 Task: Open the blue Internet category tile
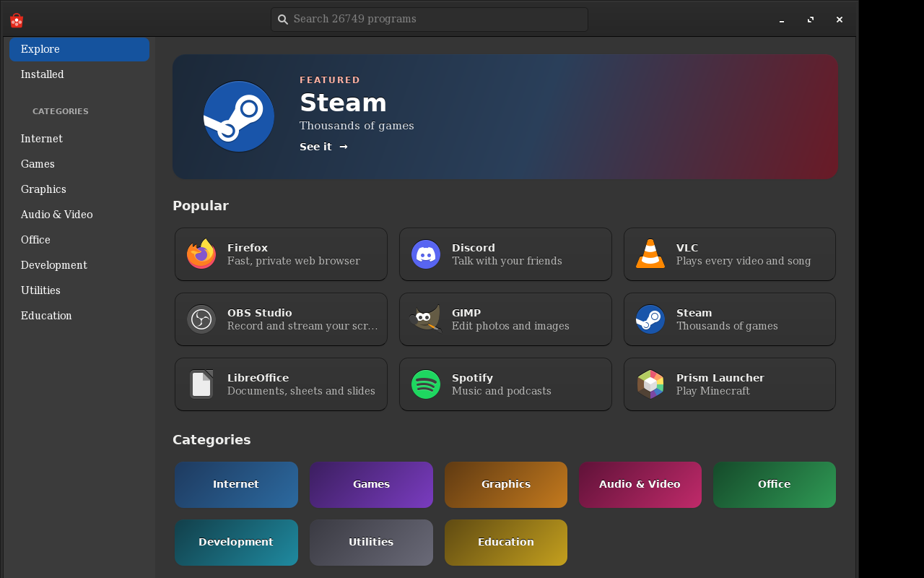pyautogui.click(x=236, y=485)
